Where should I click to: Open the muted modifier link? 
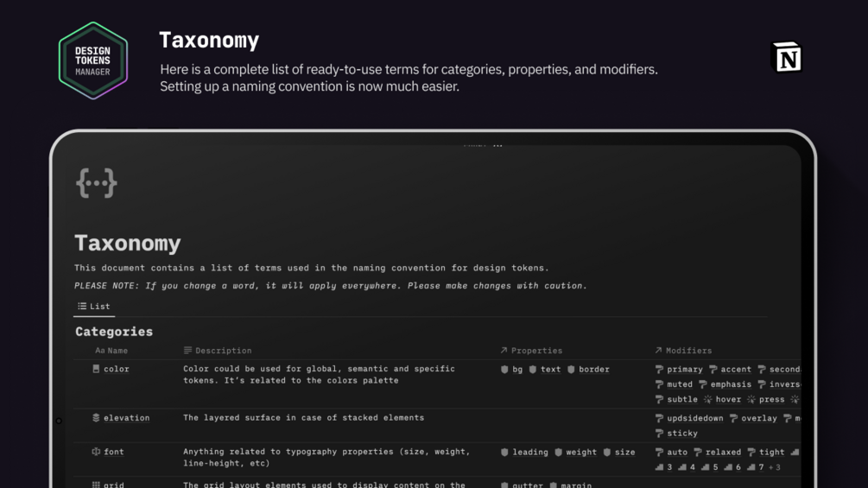coord(680,384)
